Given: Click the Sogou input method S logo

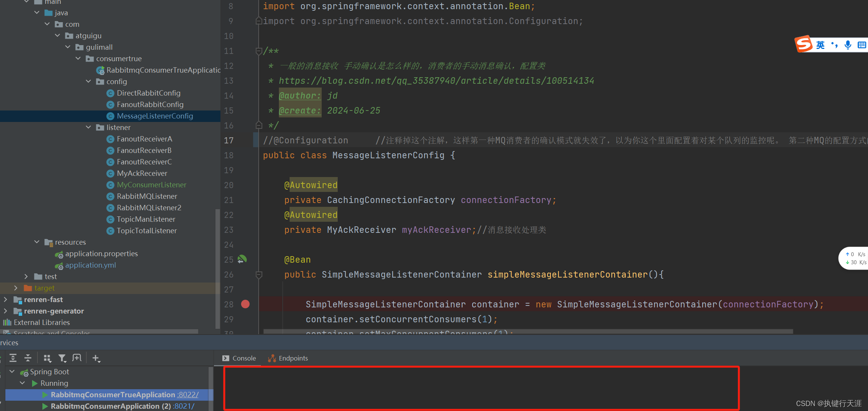Looking at the screenshot, I should pyautogui.click(x=804, y=44).
